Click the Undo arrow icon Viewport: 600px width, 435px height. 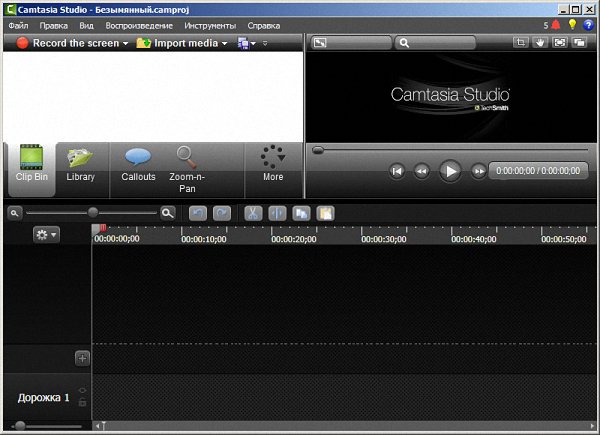pos(197,213)
